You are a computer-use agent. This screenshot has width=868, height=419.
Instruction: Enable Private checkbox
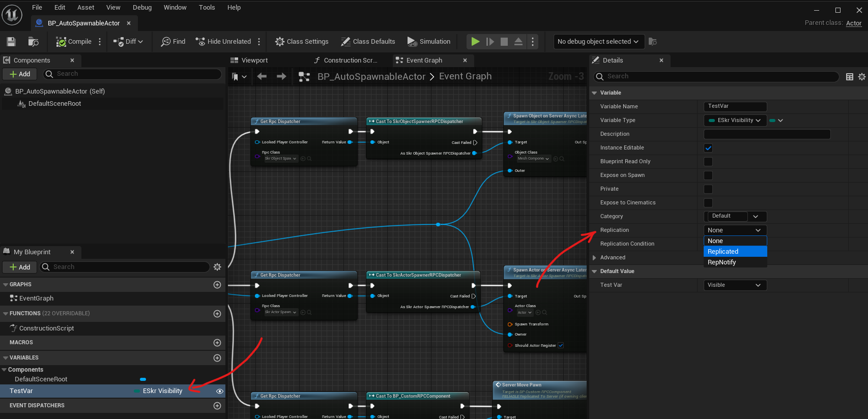708,189
